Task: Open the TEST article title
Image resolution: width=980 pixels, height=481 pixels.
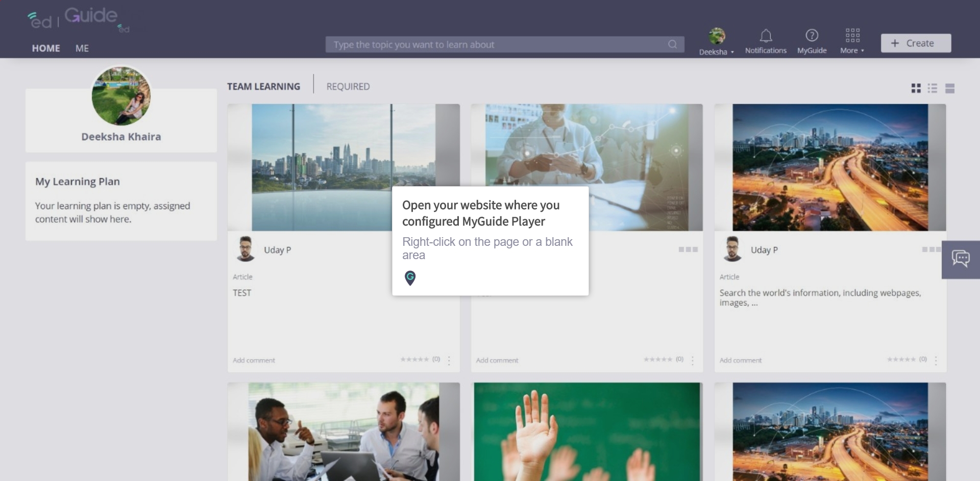Action: 242,293
